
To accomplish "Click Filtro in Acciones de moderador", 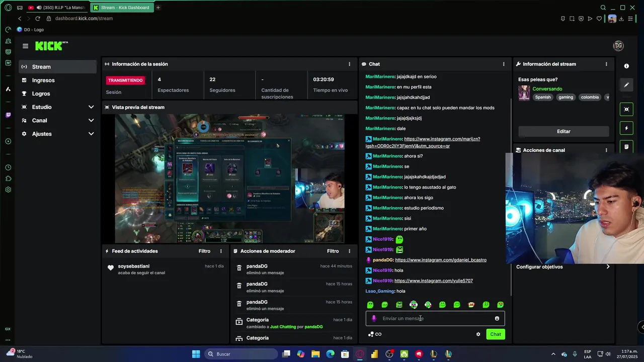I will tap(333, 251).
